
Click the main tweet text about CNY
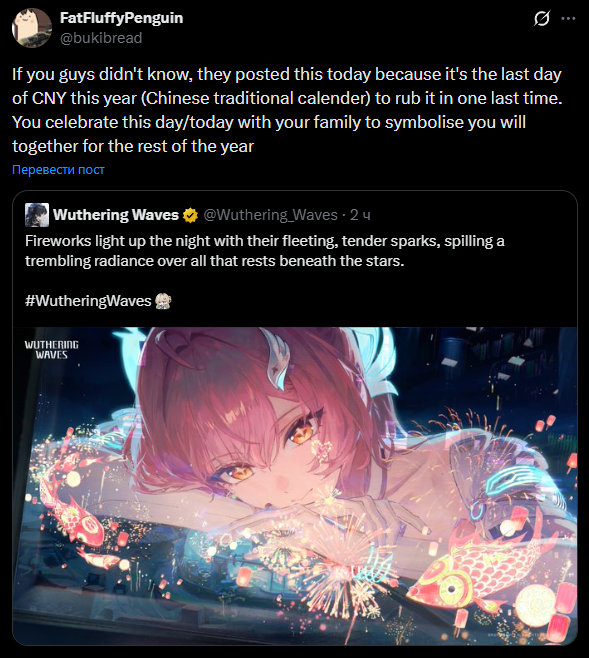[x=287, y=110]
